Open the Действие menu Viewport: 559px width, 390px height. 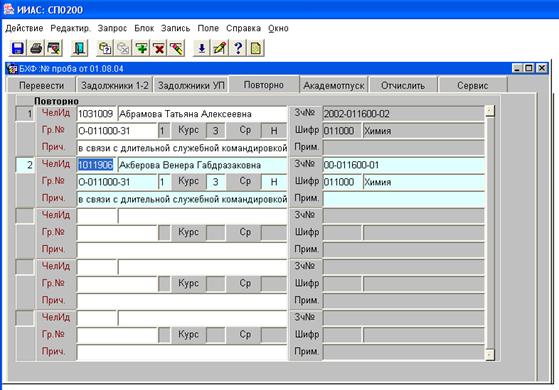[24, 28]
